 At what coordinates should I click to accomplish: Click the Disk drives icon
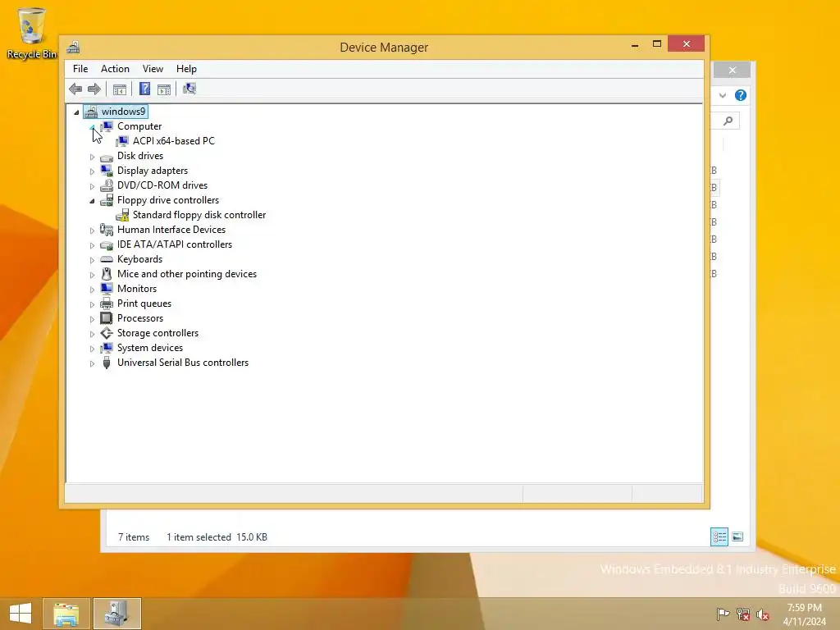[x=107, y=157]
